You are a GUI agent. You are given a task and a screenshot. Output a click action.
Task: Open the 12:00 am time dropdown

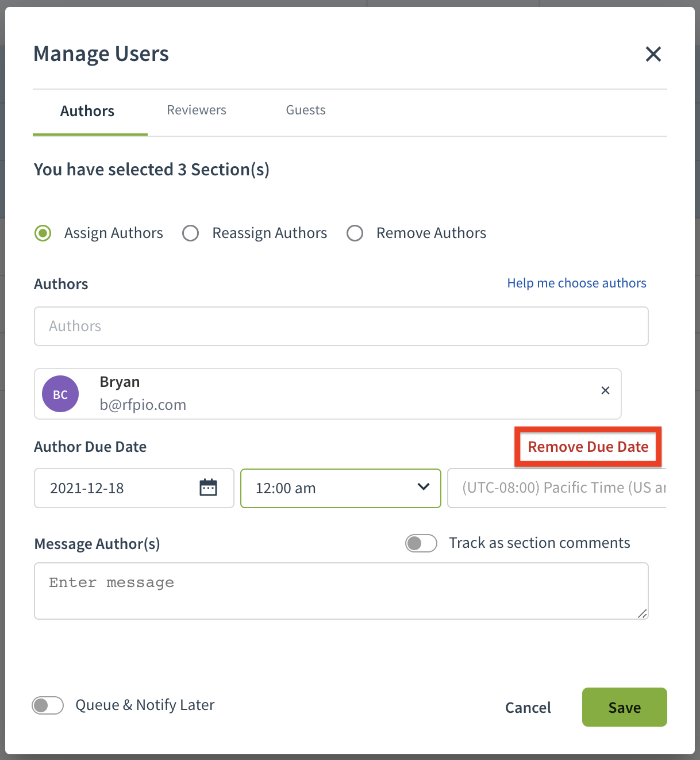tap(341, 488)
